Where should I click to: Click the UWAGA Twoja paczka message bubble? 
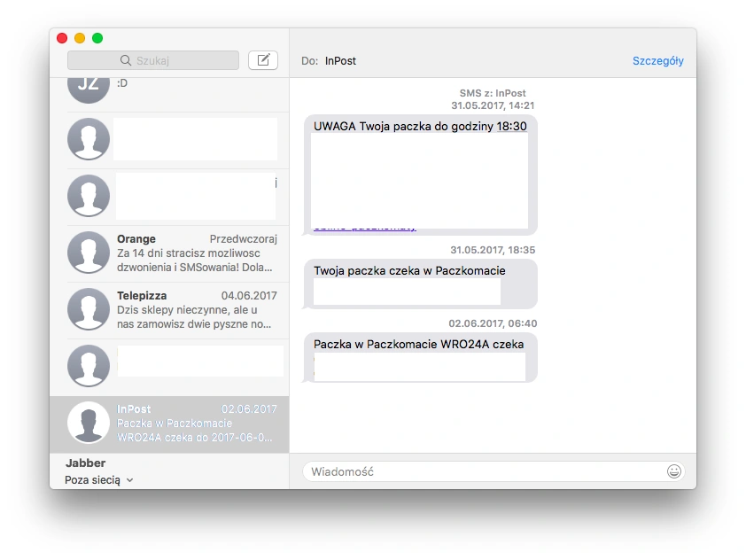coord(420,175)
